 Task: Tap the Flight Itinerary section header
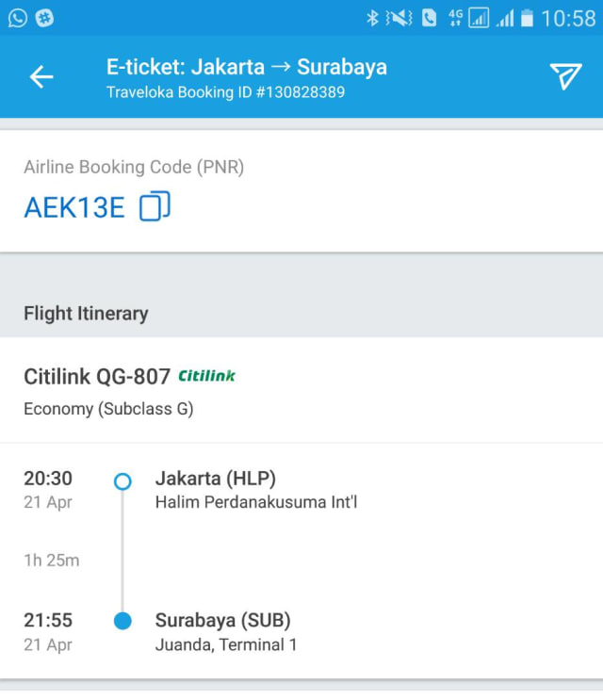pyautogui.click(x=86, y=314)
